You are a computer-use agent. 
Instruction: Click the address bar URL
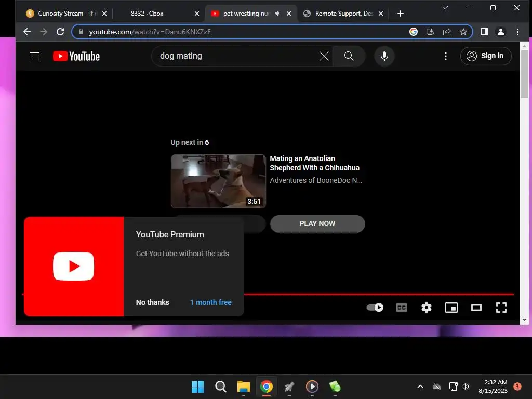(150, 32)
